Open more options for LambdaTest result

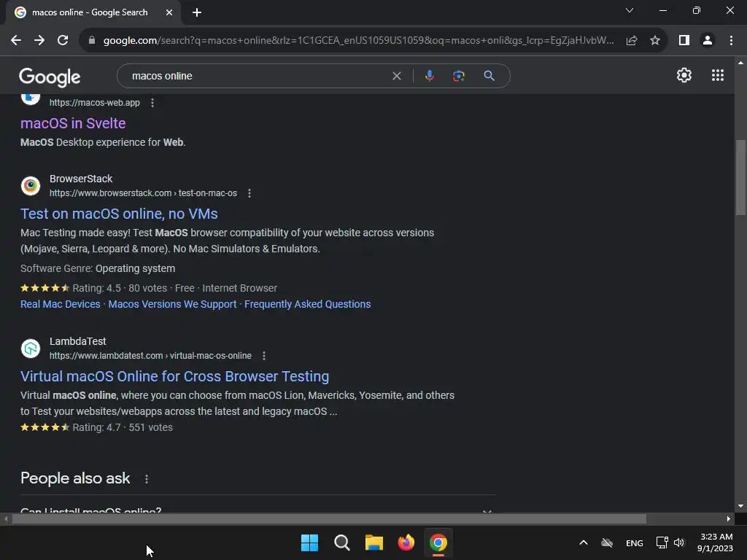pyautogui.click(x=264, y=356)
